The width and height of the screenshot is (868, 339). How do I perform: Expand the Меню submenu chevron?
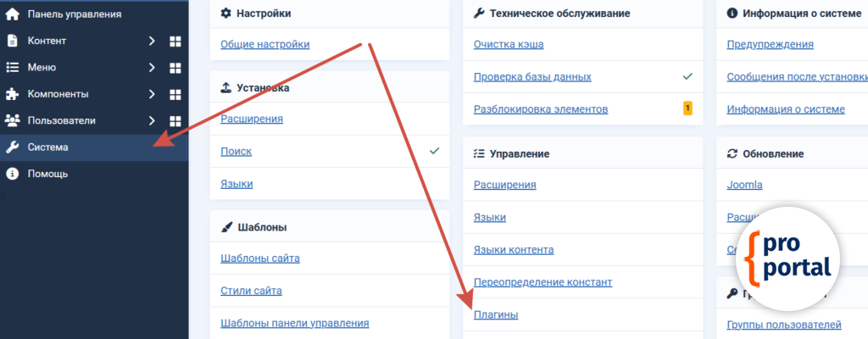coord(152,68)
